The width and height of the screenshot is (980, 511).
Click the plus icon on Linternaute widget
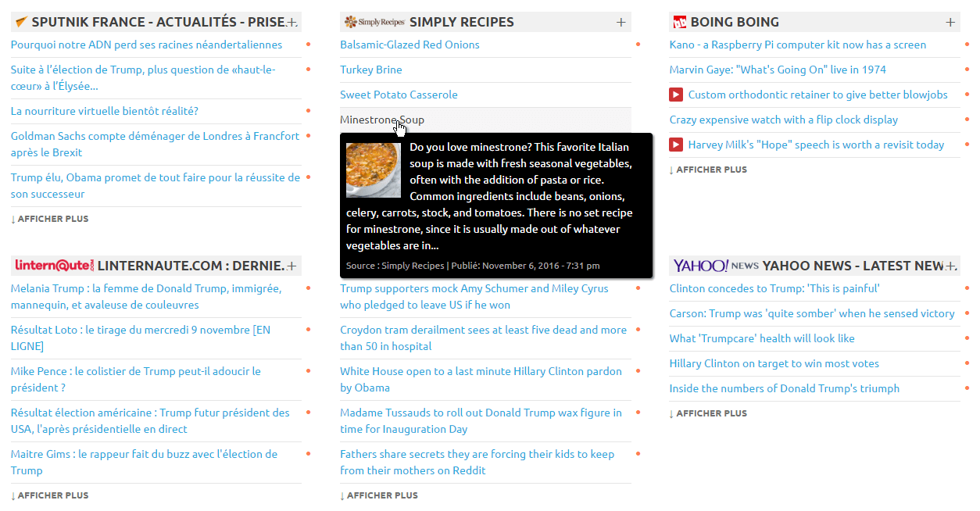291,266
